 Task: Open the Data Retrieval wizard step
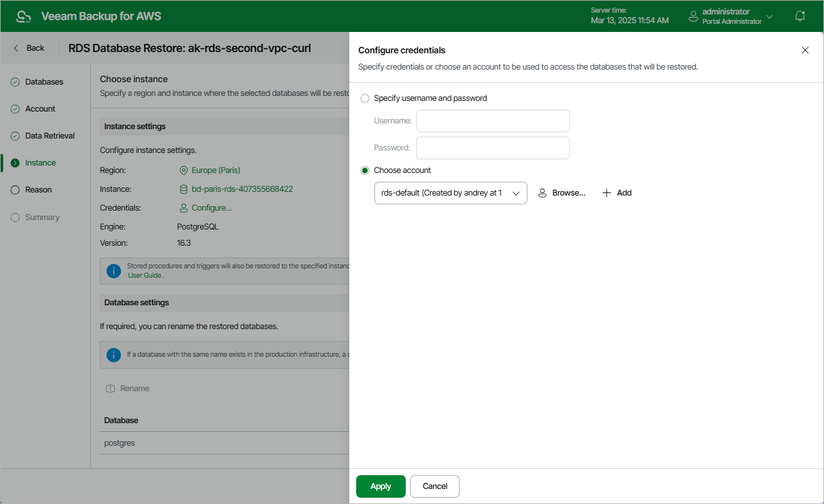50,136
